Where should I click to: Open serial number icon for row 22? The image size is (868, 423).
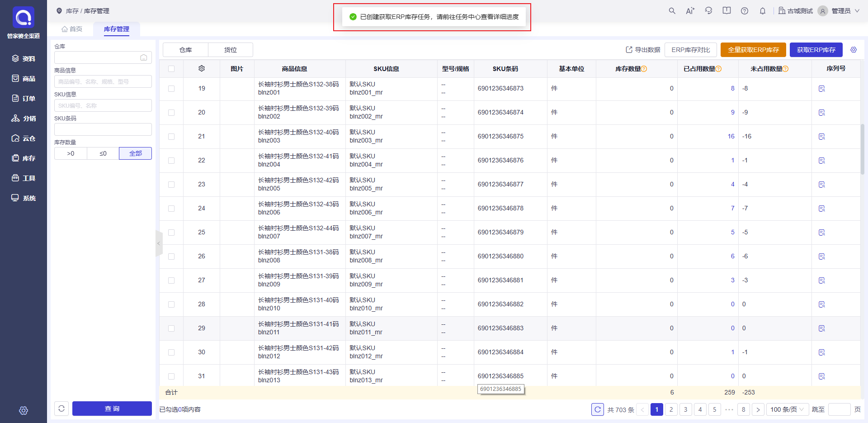click(822, 161)
